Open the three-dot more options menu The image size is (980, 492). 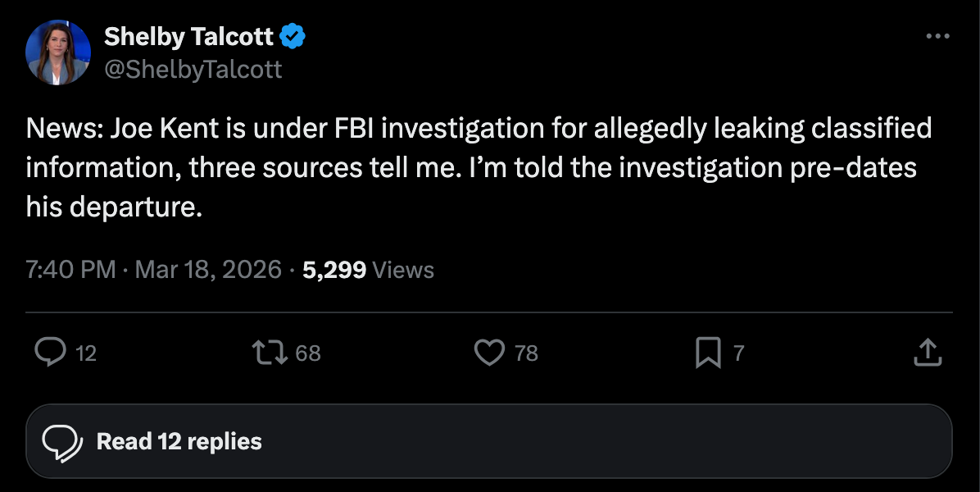937,37
